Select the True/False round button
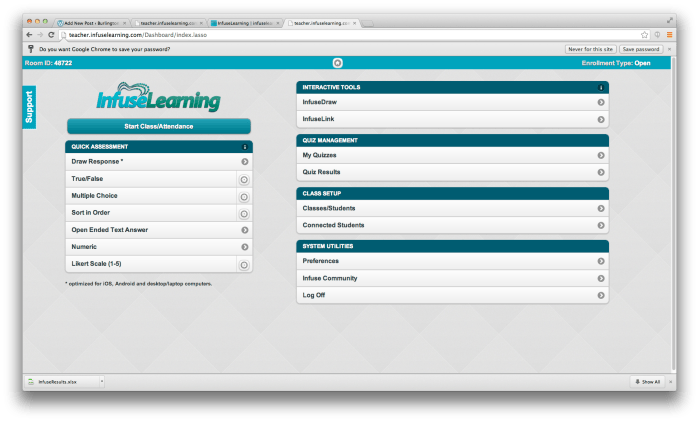Image resolution: width=699 pixels, height=422 pixels. point(244,179)
